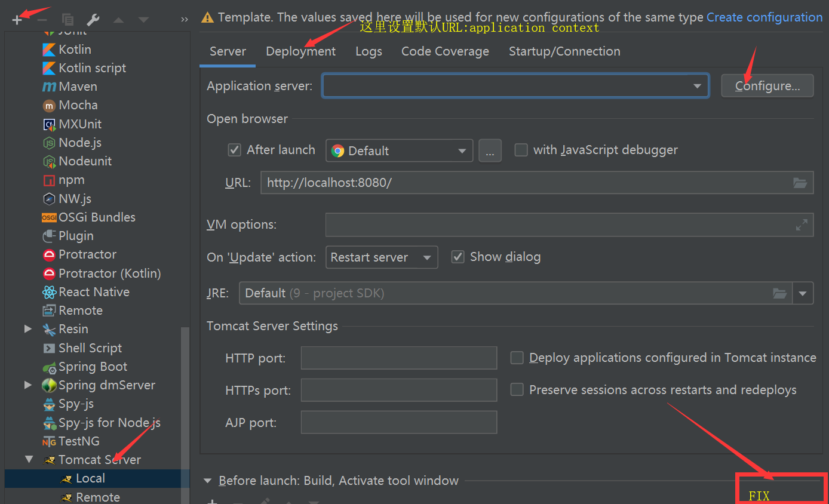This screenshot has width=829, height=504.
Task: Select the Kotlin script icon
Action: point(49,68)
